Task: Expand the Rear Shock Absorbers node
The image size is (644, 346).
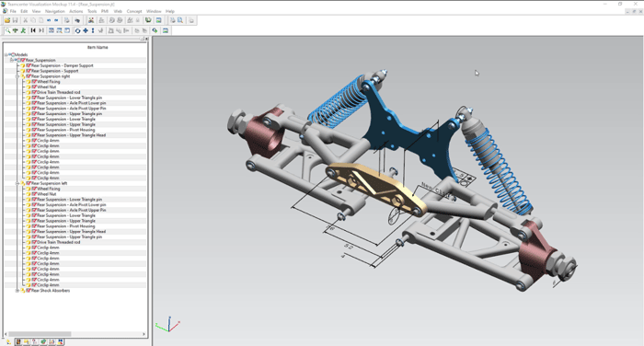Action: (17, 291)
